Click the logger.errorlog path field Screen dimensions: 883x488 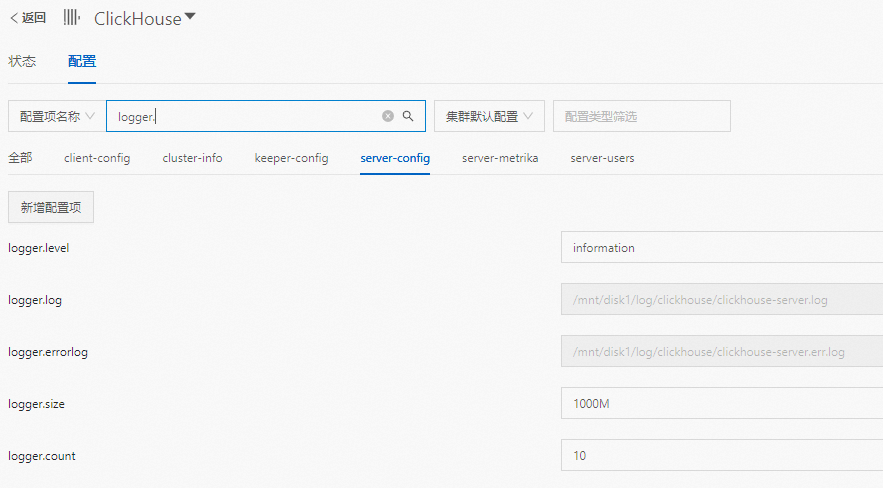722,352
